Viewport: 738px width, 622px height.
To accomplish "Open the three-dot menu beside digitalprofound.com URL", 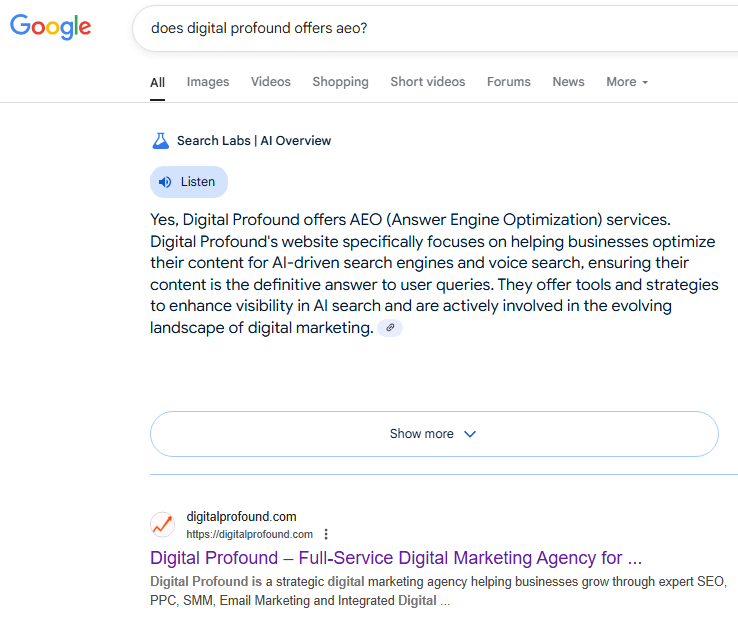I will pyautogui.click(x=326, y=534).
